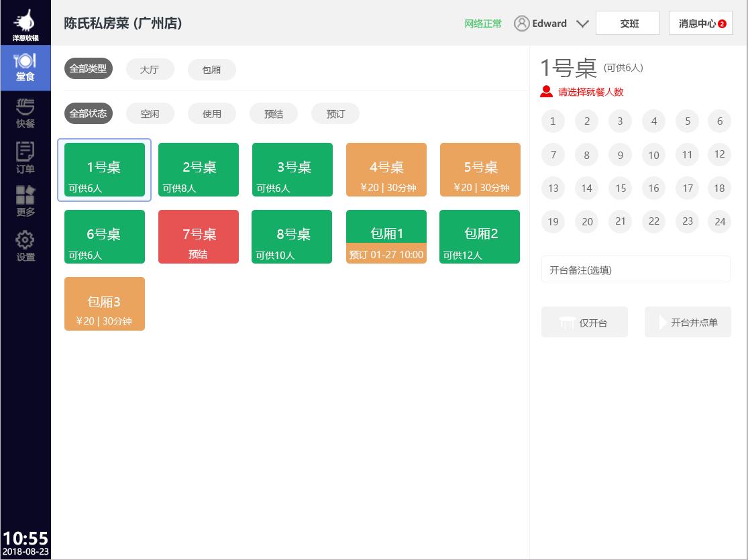This screenshot has height=560, width=748.
Task: Choose 8 diners
Action: [x=587, y=154]
